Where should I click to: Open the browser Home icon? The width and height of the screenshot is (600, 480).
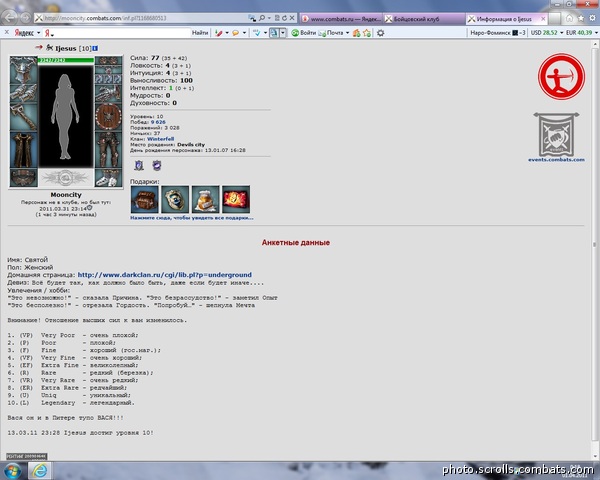tap(569, 18)
